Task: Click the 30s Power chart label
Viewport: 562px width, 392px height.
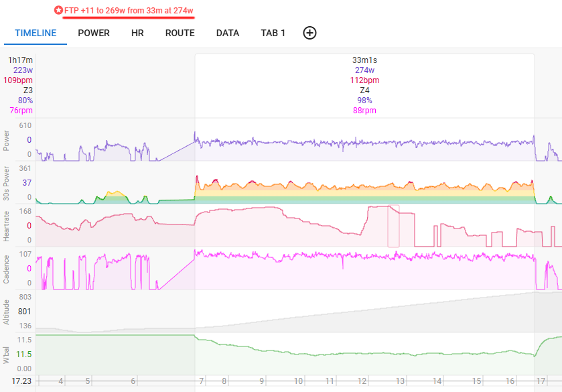Action: click(x=7, y=183)
